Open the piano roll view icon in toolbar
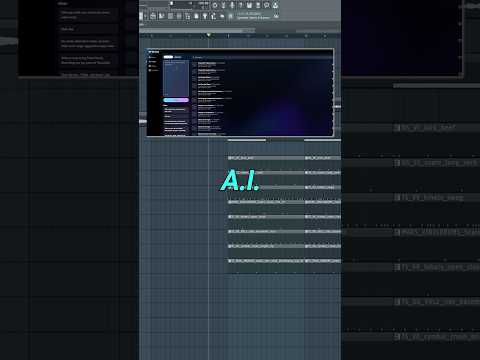The image size is (480, 360). click(x=162, y=16)
